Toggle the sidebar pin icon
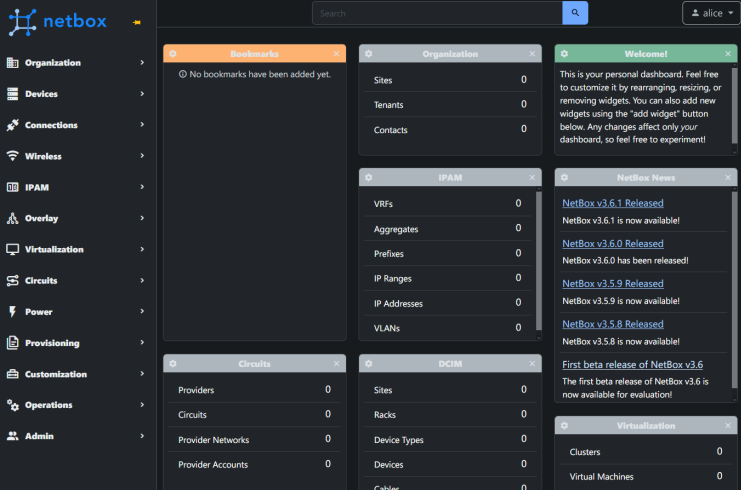Image resolution: width=741 pixels, height=490 pixels. (137, 22)
